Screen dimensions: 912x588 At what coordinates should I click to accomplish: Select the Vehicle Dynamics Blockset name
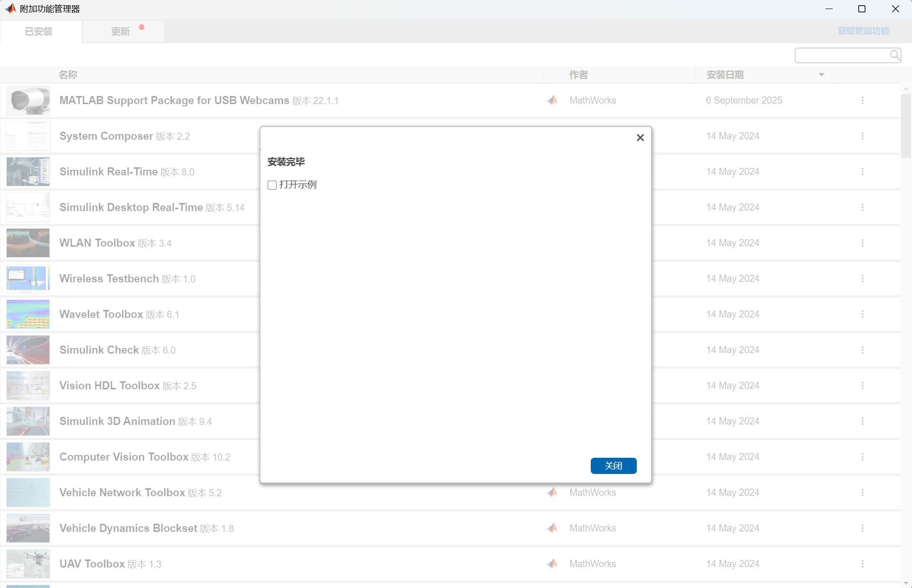pos(128,528)
